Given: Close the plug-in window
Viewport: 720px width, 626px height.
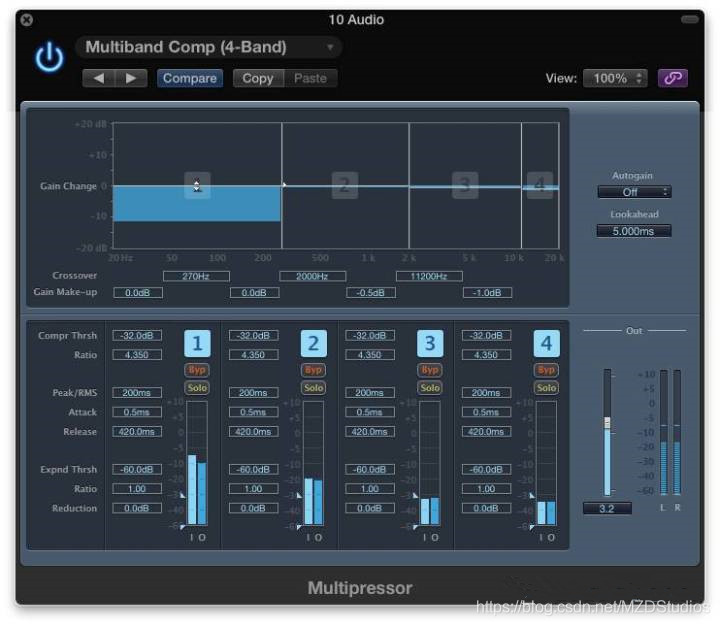Looking at the screenshot, I should 27,20.
